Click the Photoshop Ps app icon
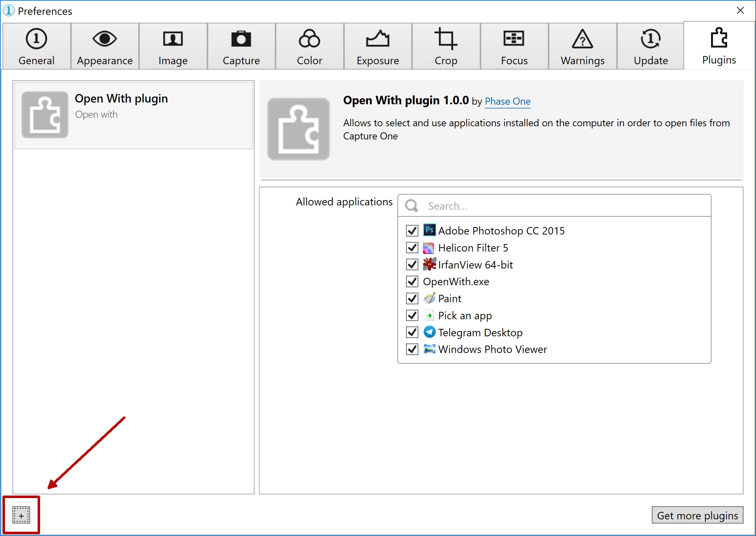The width and height of the screenshot is (756, 536). pos(429,230)
